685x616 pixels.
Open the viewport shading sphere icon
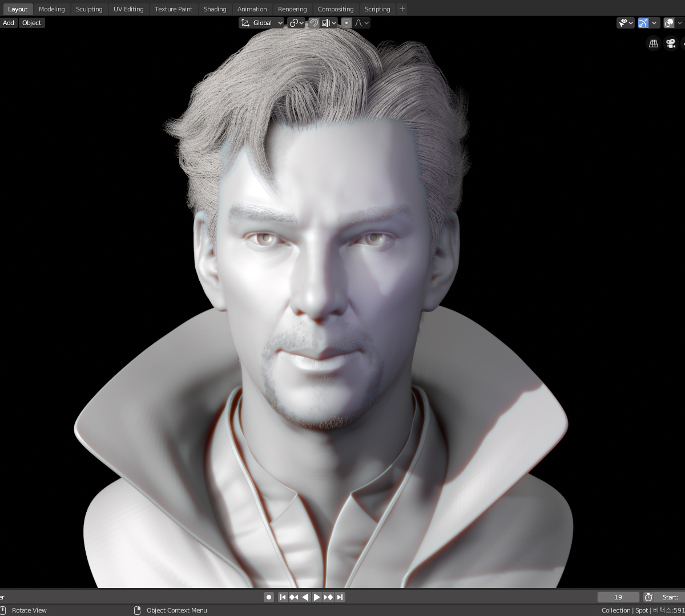tap(669, 23)
